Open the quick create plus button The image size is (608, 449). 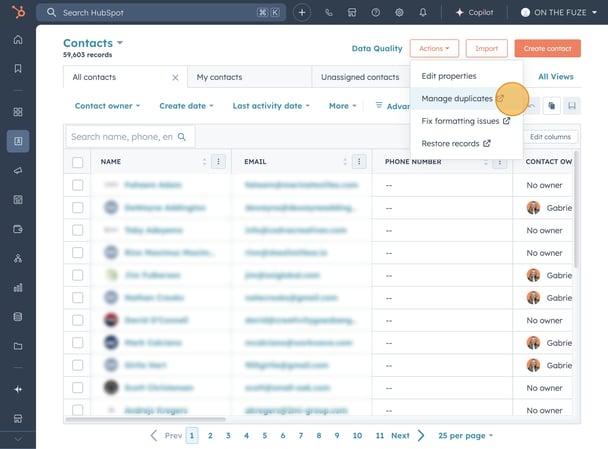click(x=302, y=12)
